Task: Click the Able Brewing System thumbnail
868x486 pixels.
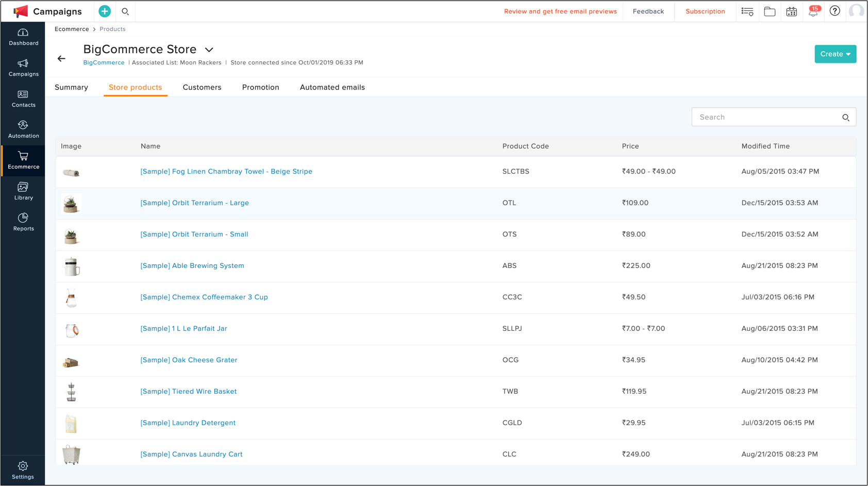Action: point(72,266)
